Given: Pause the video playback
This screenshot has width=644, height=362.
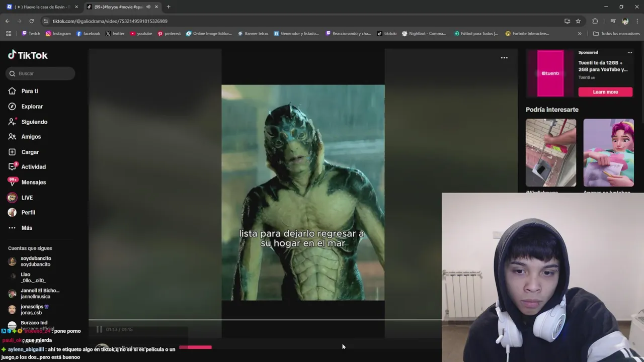Looking at the screenshot, I should click(x=99, y=329).
